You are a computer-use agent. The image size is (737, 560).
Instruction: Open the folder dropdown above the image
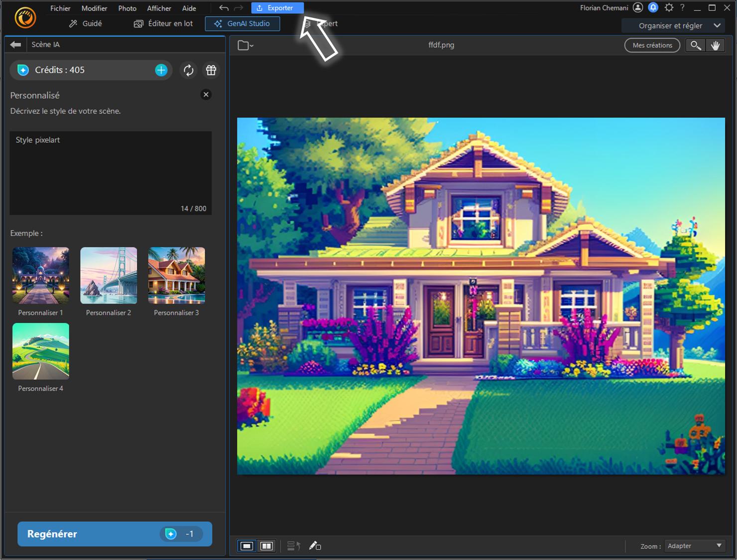246,45
